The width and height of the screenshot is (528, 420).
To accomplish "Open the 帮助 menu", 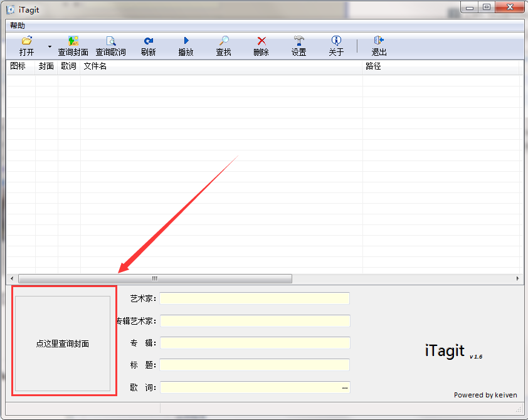I will tap(18, 26).
